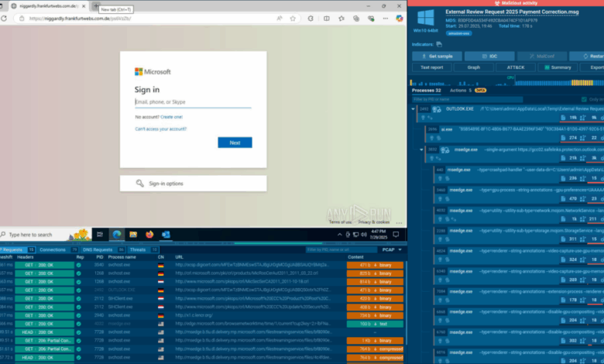Select msedge.exe gpu-process row
This screenshot has width=604, height=364.
[x=519, y=194]
